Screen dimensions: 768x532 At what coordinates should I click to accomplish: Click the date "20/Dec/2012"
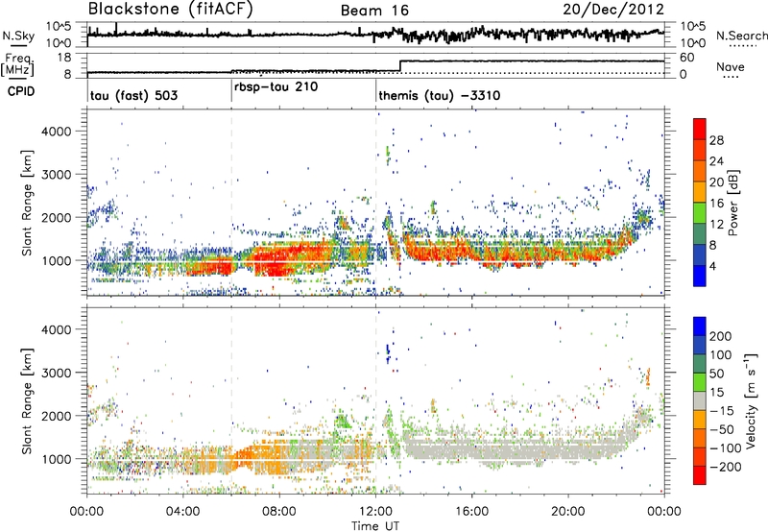[x=613, y=9]
